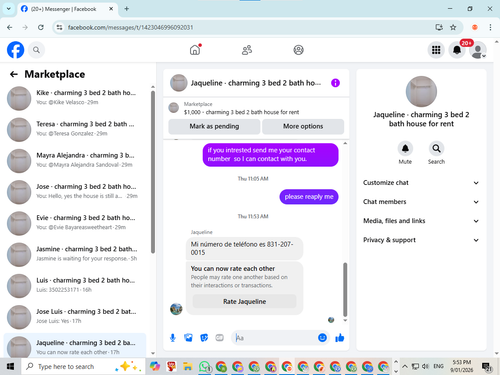Open the grid Menu icon
Viewport: 500px width, 375px height.
pos(436,50)
